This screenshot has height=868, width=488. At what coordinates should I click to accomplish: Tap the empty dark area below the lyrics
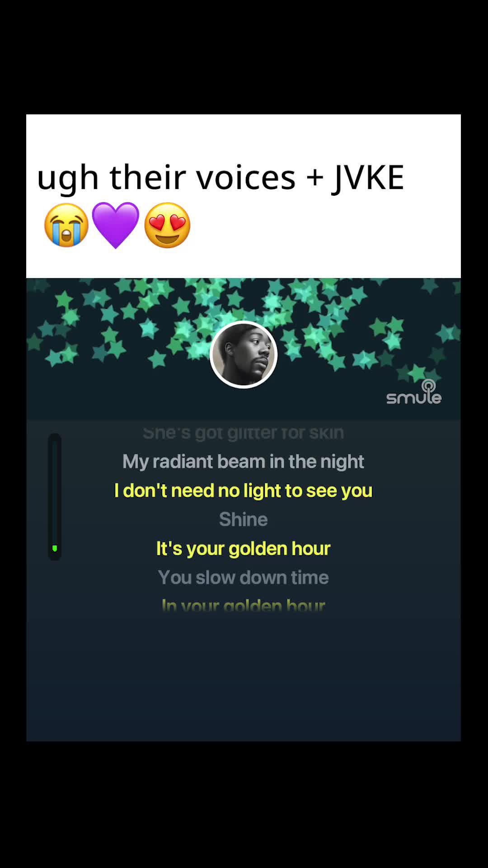243,678
